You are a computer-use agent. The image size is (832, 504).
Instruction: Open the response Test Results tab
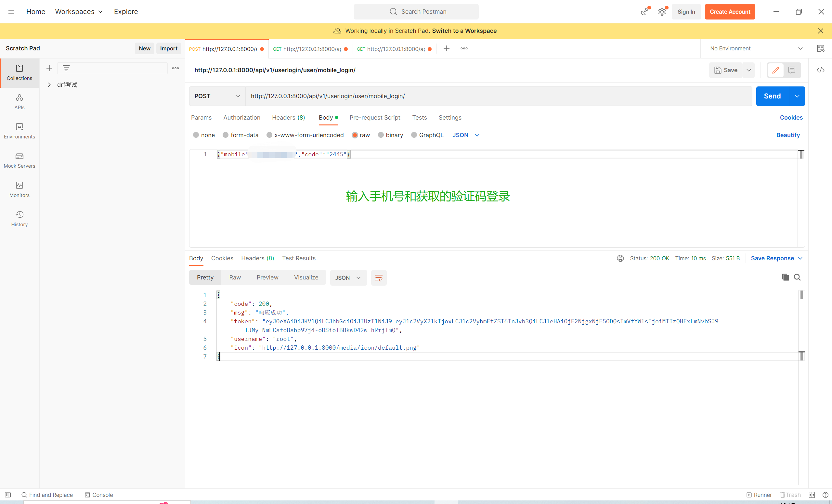[298, 258]
